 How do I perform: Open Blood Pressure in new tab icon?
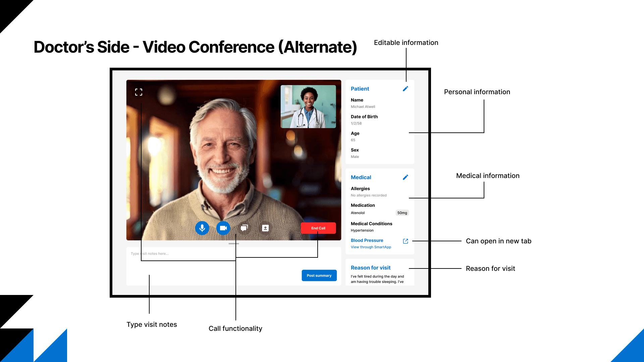click(406, 241)
